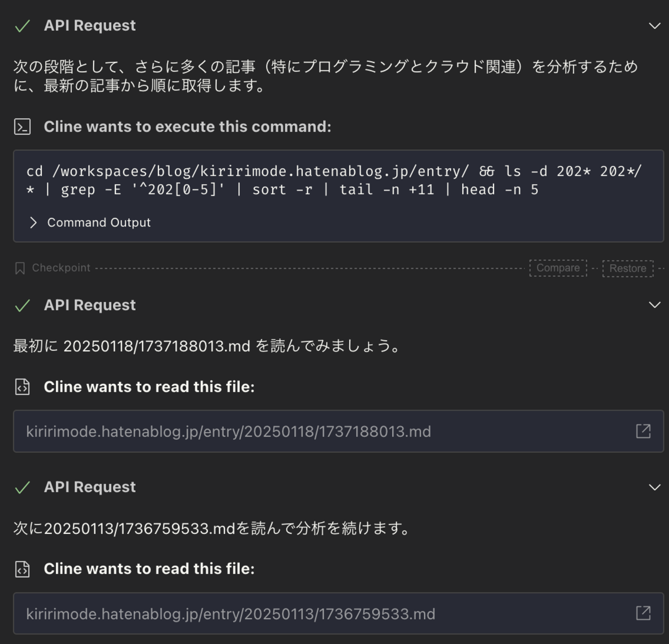Image resolution: width=669 pixels, height=644 pixels.
Task: Click the Checkpoint label text
Action: coord(61,268)
